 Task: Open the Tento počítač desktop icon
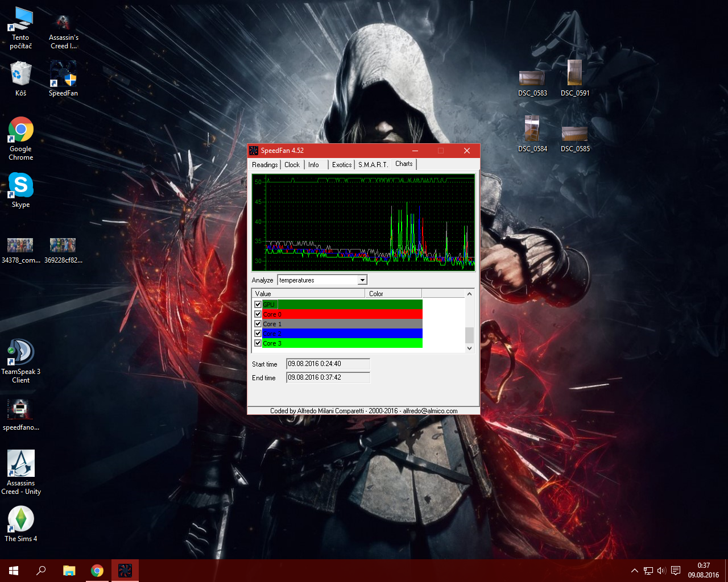pyautogui.click(x=21, y=28)
